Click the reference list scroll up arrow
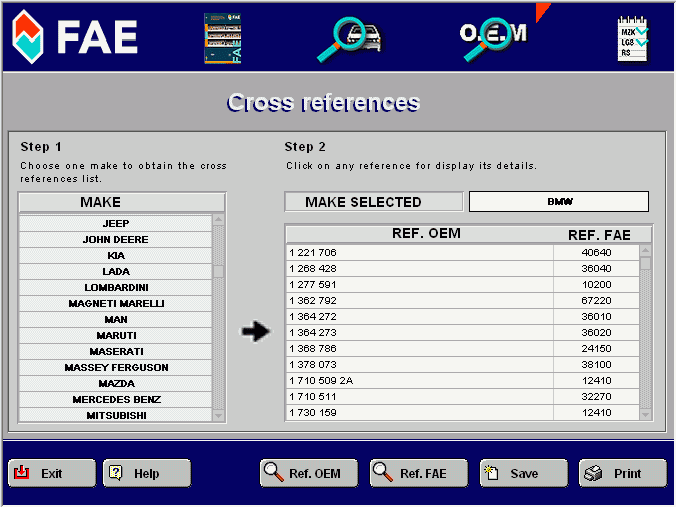The image size is (676, 507). click(645, 250)
